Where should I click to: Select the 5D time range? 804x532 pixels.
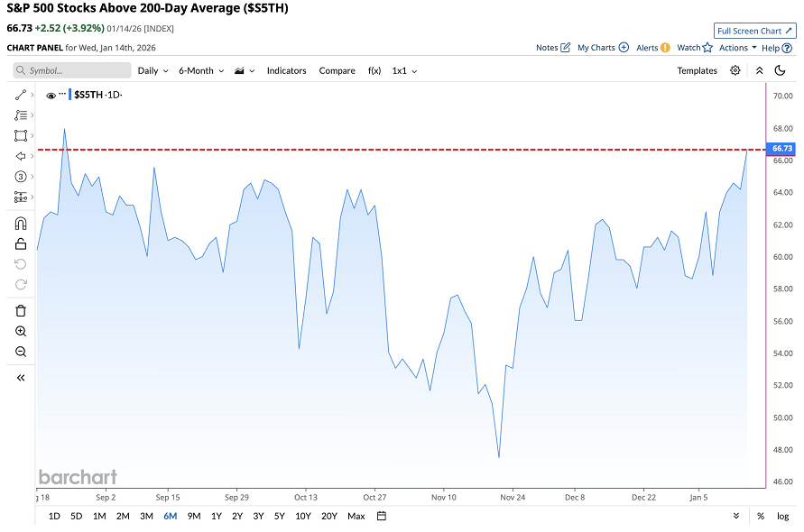77,516
